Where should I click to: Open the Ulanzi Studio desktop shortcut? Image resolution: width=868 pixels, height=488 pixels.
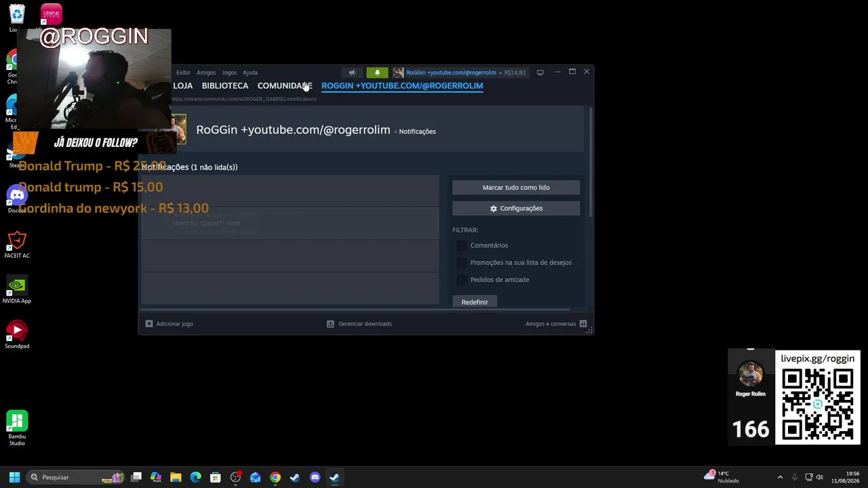51,15
